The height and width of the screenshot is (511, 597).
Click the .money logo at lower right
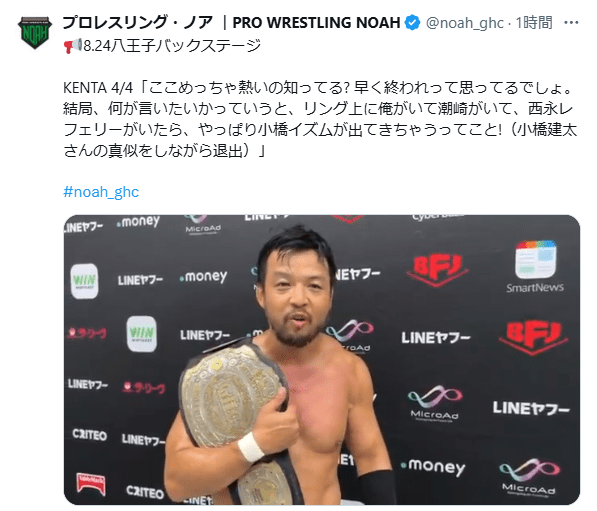[433, 467]
